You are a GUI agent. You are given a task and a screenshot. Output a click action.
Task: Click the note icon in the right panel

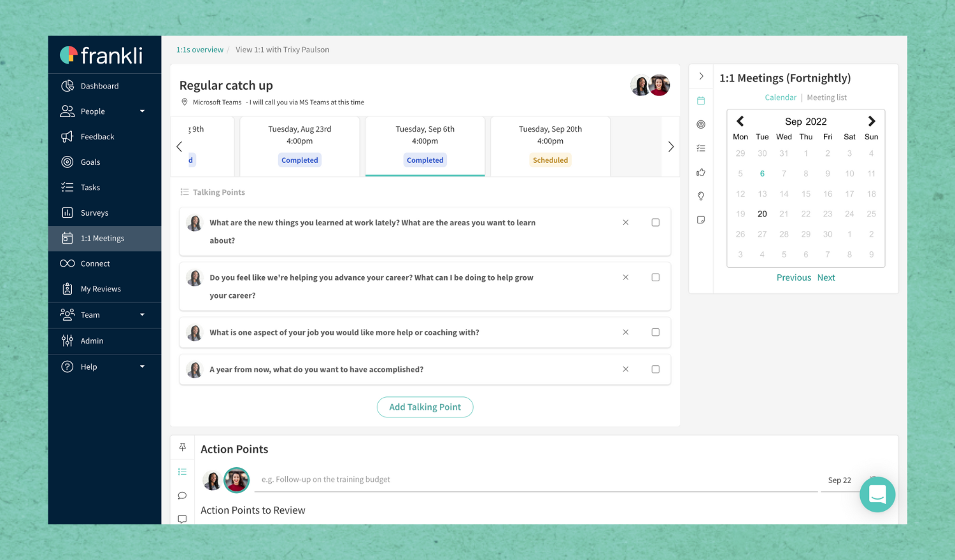(x=701, y=219)
